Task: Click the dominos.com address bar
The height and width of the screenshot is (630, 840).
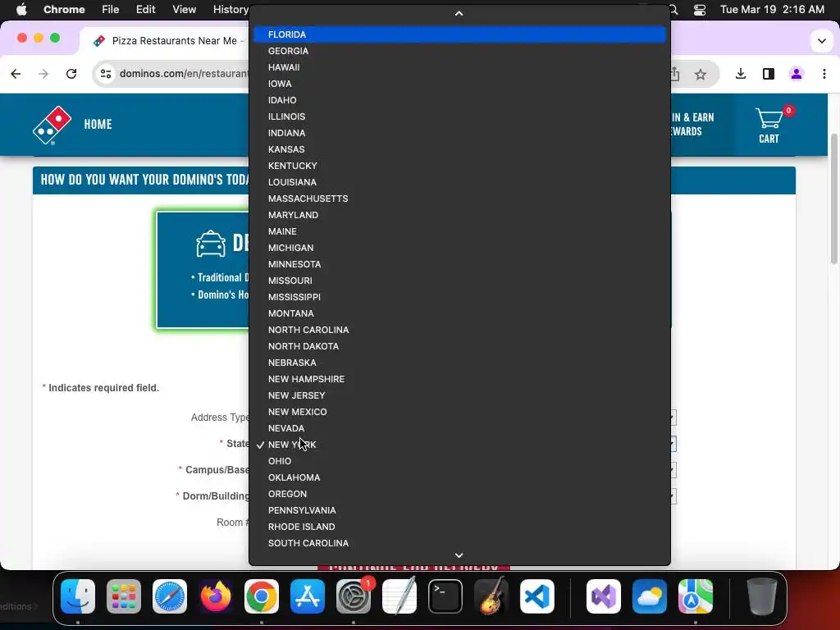Action: [x=184, y=74]
